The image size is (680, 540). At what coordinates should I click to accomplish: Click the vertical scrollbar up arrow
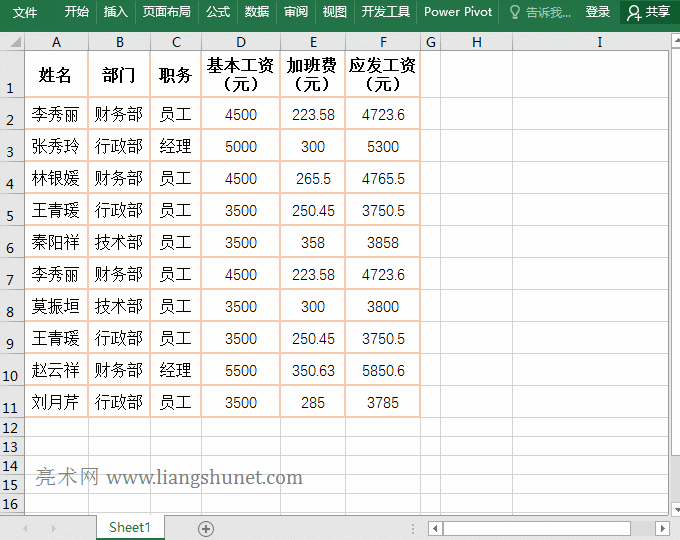coord(676,41)
